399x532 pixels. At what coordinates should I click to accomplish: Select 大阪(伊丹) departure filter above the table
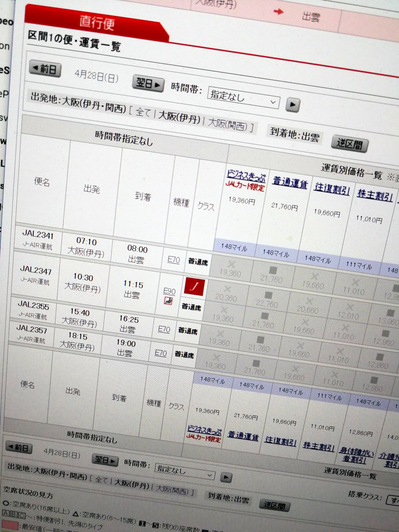[x=179, y=118]
